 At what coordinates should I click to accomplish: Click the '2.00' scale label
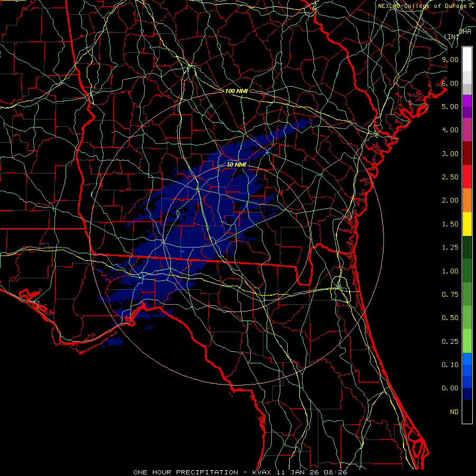(x=450, y=200)
